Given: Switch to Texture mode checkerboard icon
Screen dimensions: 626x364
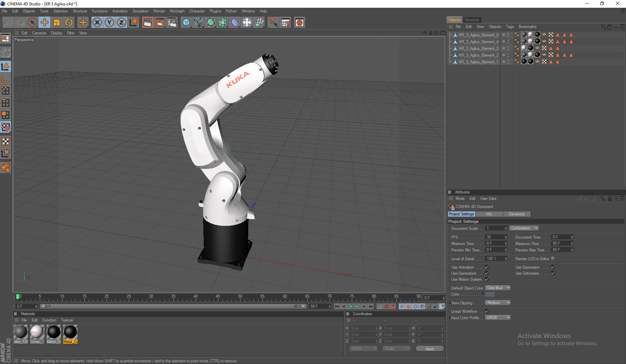Looking at the screenshot, I should pos(5,141).
